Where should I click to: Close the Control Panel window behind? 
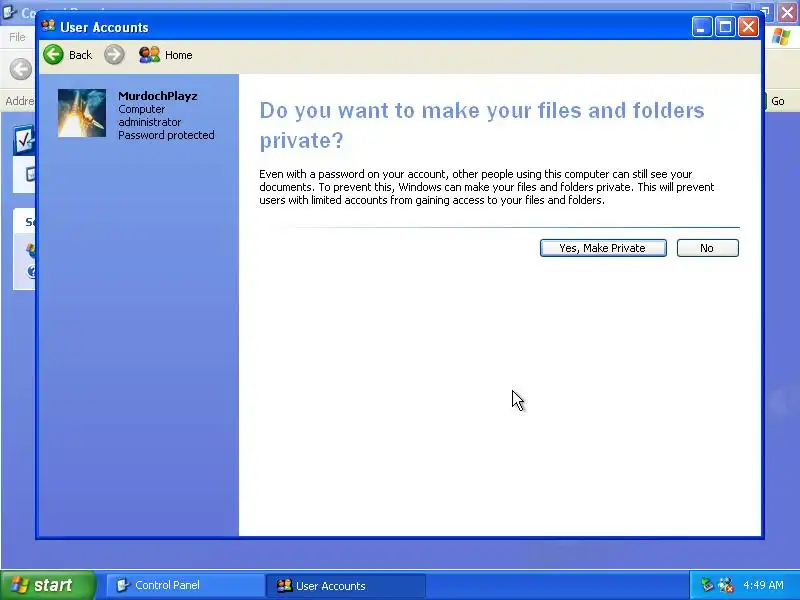pos(788,12)
